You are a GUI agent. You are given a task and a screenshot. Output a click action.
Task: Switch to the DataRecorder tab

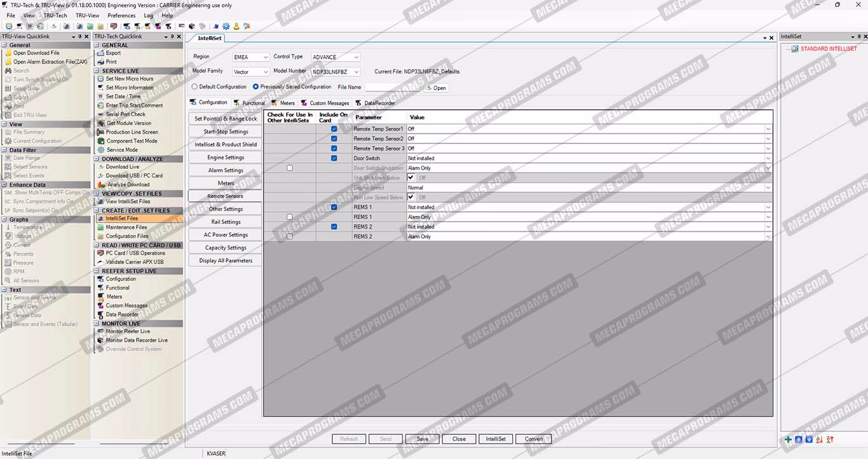click(376, 103)
